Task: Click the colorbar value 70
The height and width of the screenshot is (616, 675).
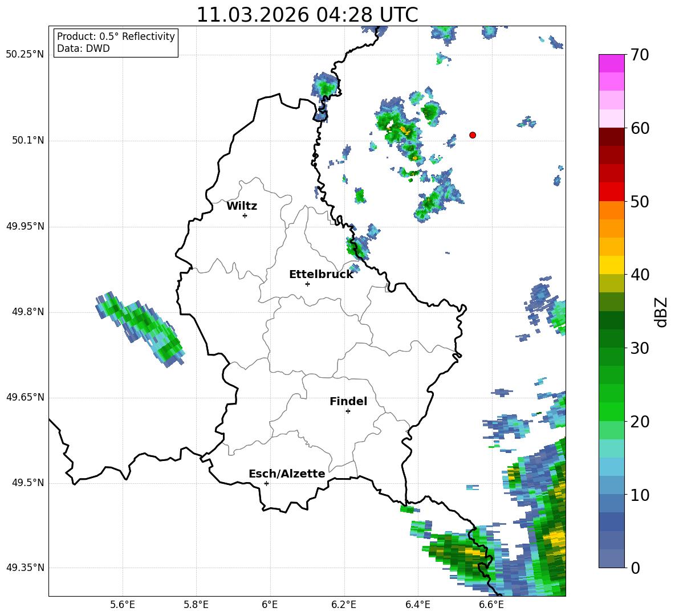Action: [x=640, y=55]
